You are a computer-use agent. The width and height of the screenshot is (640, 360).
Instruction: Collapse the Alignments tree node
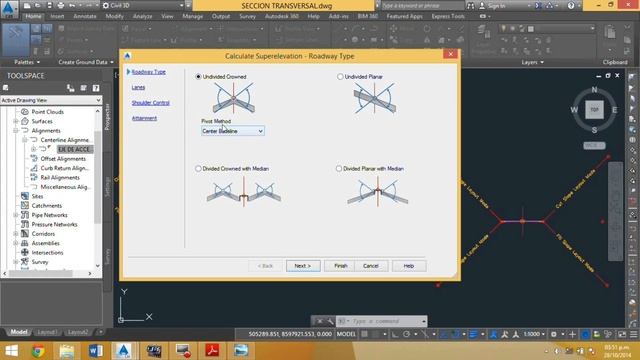pyautogui.click(x=16, y=131)
